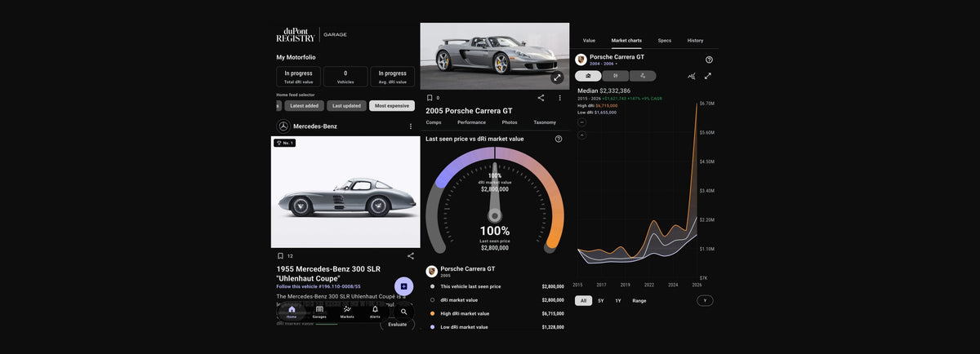Select the 5Y time range

pyautogui.click(x=601, y=301)
